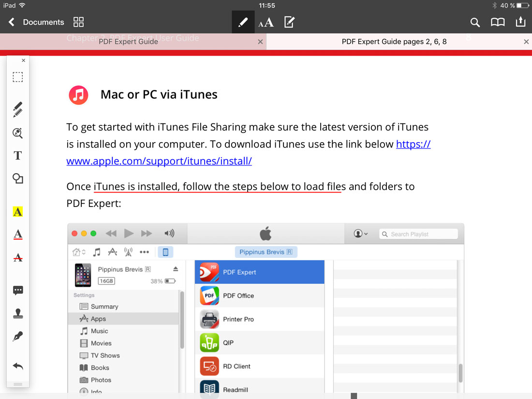The image size is (532, 399).
Task: Close the annotation sidebar
Action: pyautogui.click(x=23, y=60)
